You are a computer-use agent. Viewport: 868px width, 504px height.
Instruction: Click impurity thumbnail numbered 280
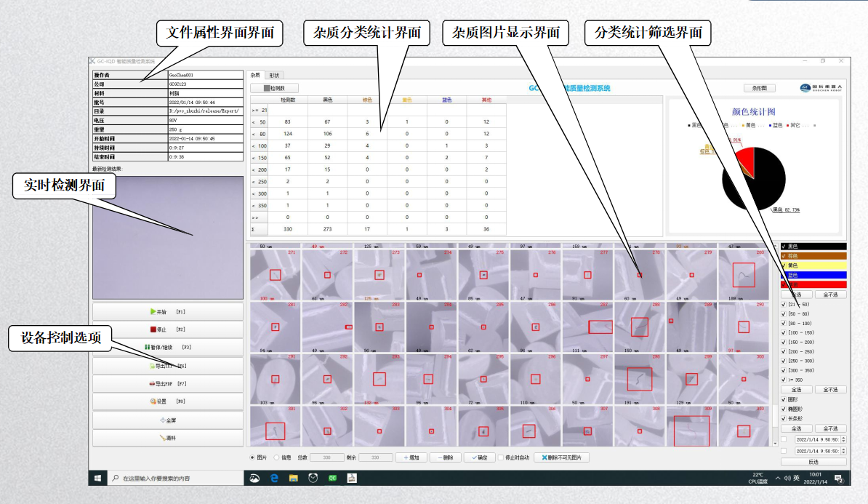tap(744, 275)
